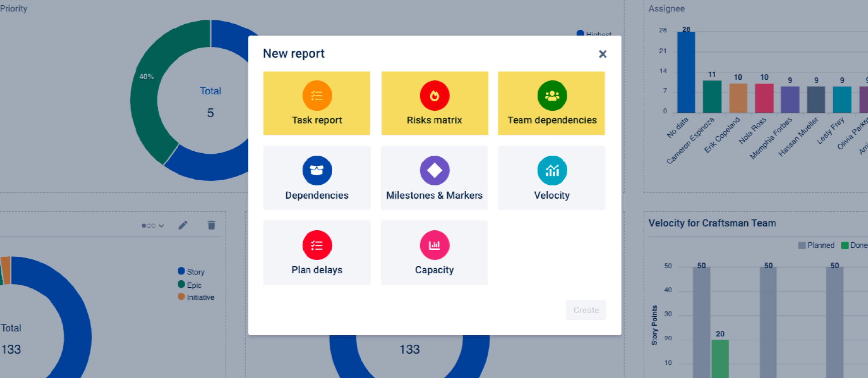
Task: Click the Cameron Espinoza bar in Assignee chart
Action: (x=712, y=96)
